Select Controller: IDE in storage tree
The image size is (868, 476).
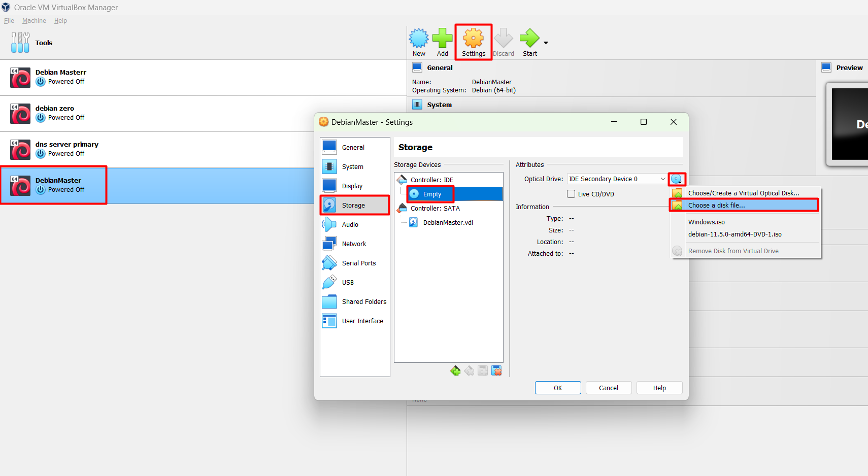(449, 180)
